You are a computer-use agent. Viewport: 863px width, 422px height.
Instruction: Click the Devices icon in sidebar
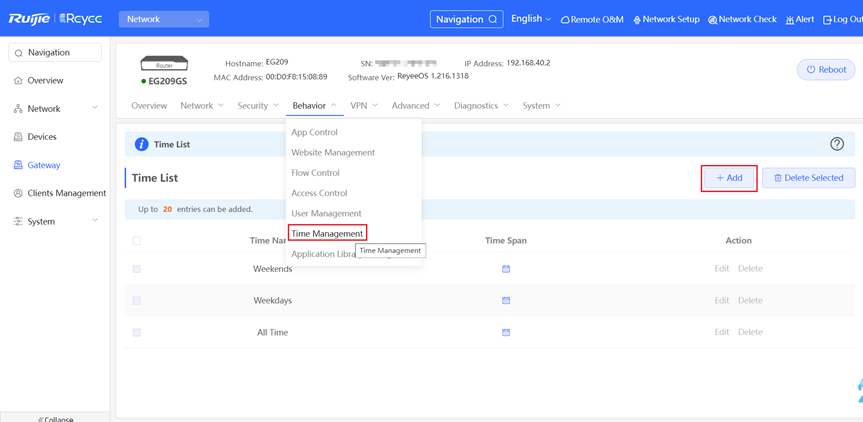[x=18, y=137]
